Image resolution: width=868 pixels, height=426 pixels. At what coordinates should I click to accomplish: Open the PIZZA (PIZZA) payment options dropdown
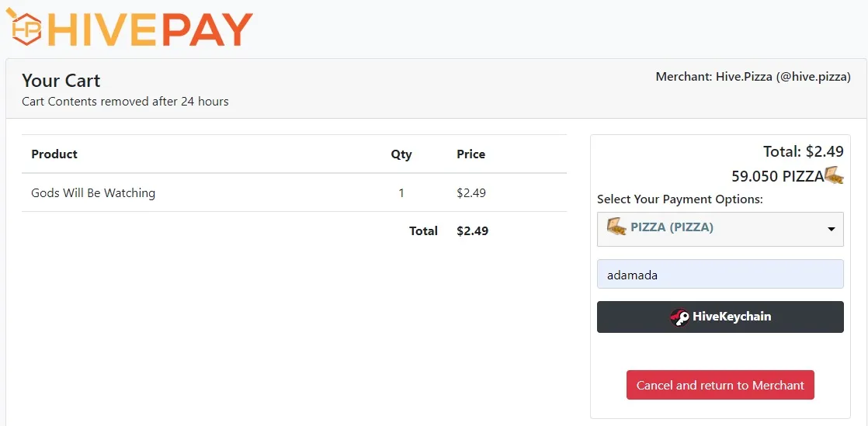(x=720, y=229)
